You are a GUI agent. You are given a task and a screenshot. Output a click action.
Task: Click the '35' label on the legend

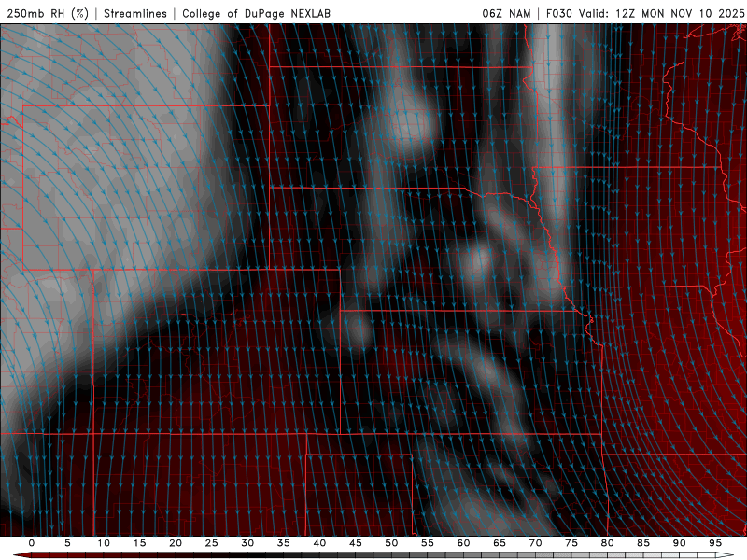pos(284,543)
